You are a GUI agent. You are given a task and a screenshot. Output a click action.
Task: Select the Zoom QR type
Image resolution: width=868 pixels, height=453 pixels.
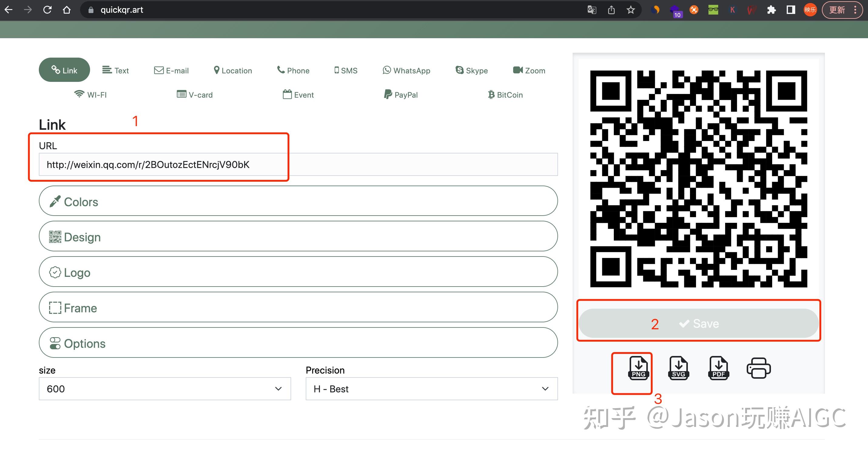click(x=529, y=70)
